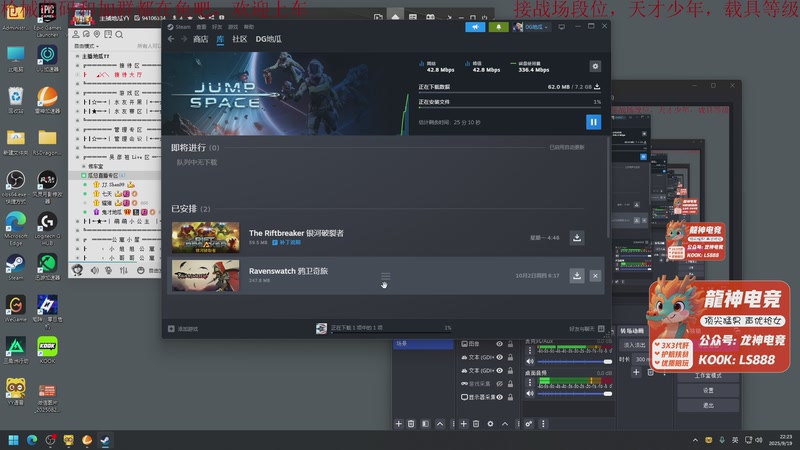This screenshot has height=450, width=800.
Task: Open source properties gear in OBS
Action: coord(490,424)
